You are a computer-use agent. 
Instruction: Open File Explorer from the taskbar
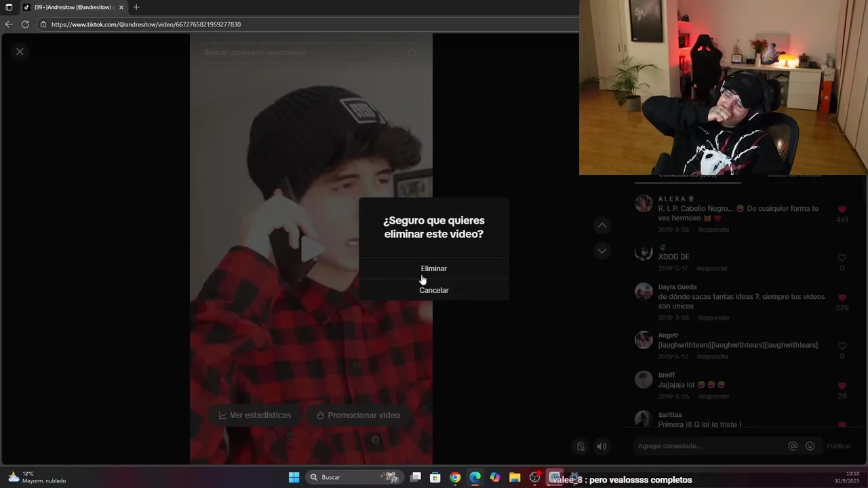coord(515,477)
